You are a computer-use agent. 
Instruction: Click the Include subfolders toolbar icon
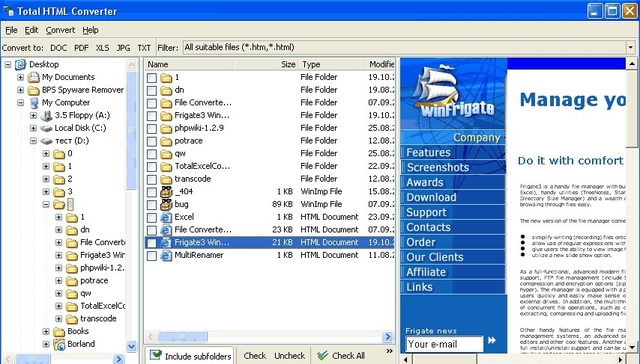[156, 355]
